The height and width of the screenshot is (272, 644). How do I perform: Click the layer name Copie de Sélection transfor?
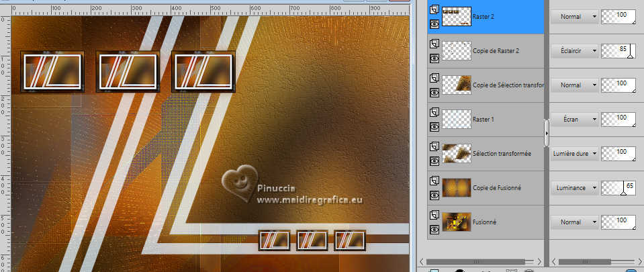coord(508,85)
